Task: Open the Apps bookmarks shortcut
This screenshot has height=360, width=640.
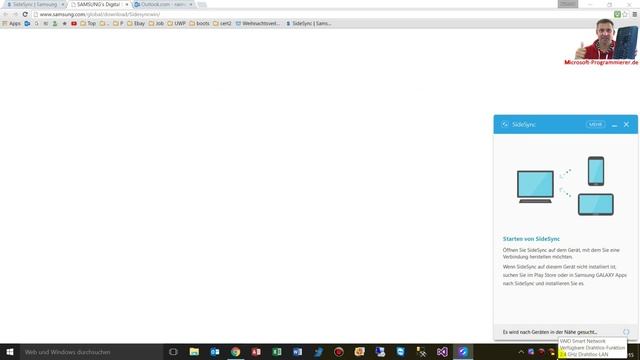Action: [11, 24]
